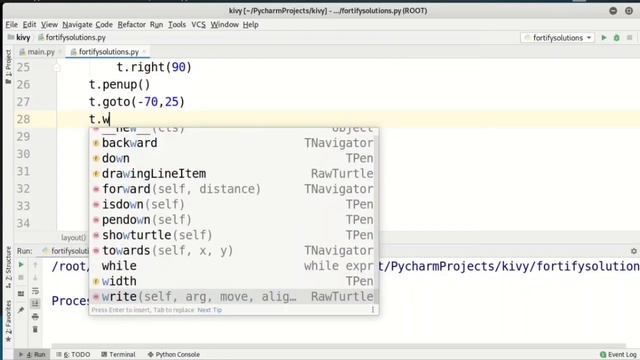Open the Terminal tool window tab
The image size is (640, 360).
point(118,354)
